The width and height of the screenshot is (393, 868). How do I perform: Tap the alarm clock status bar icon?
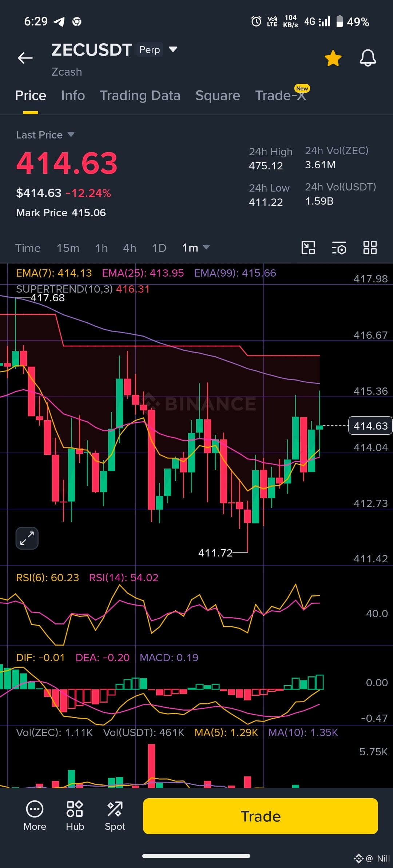[x=256, y=22]
